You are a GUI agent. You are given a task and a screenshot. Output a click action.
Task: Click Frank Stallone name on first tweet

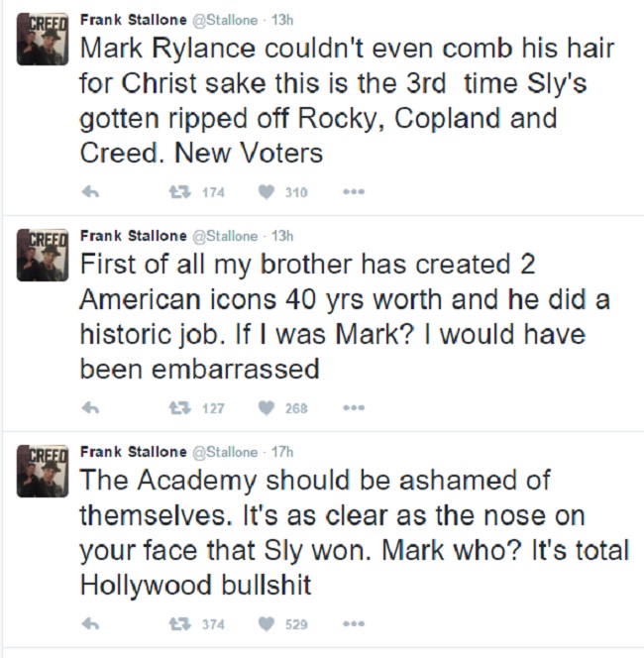[x=132, y=17]
